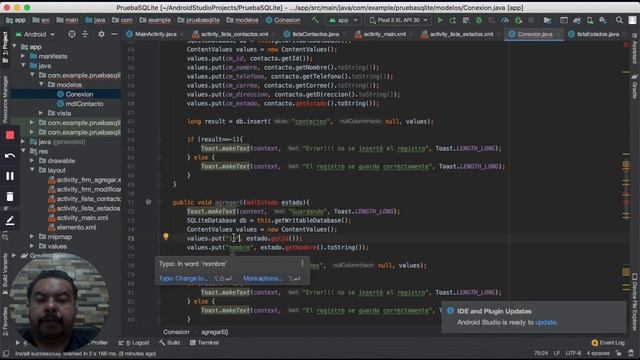Viewport: 640px width, 360px height.
Task: Click the trash icon in recording toolbar
Action: (x=10, y=197)
